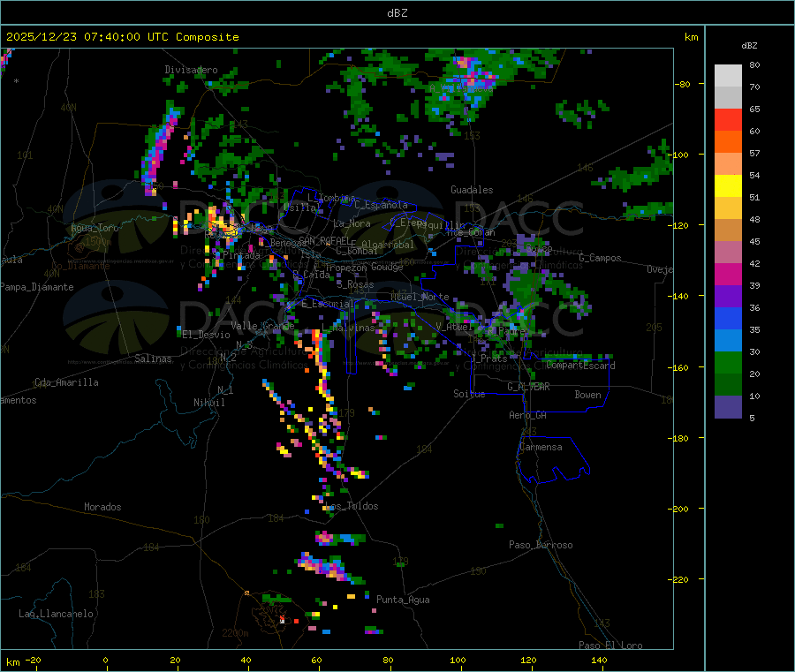Click the Los_Toldos location label
This screenshot has width=795, height=672.
(x=352, y=506)
